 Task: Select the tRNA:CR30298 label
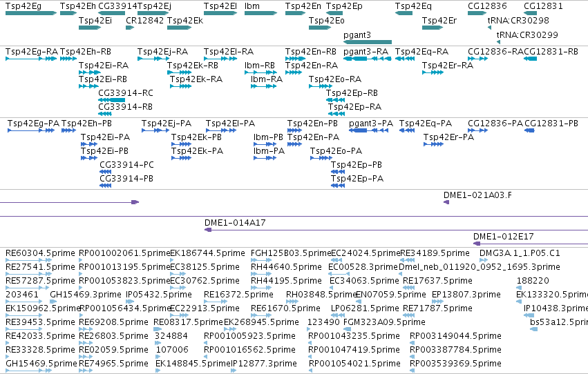tap(518, 20)
